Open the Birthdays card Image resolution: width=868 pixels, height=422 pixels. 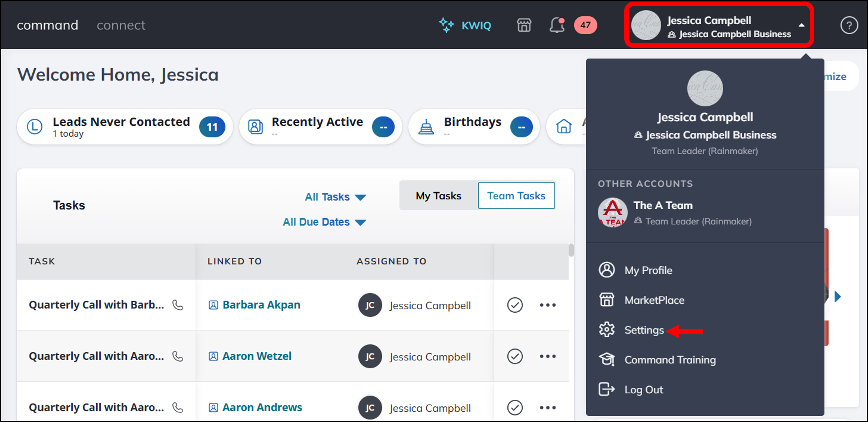474,127
